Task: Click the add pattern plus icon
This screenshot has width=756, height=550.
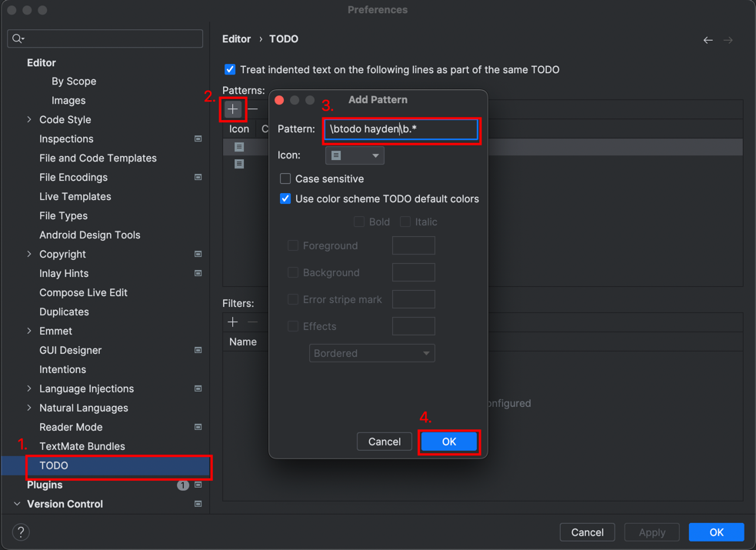Action: (x=233, y=109)
